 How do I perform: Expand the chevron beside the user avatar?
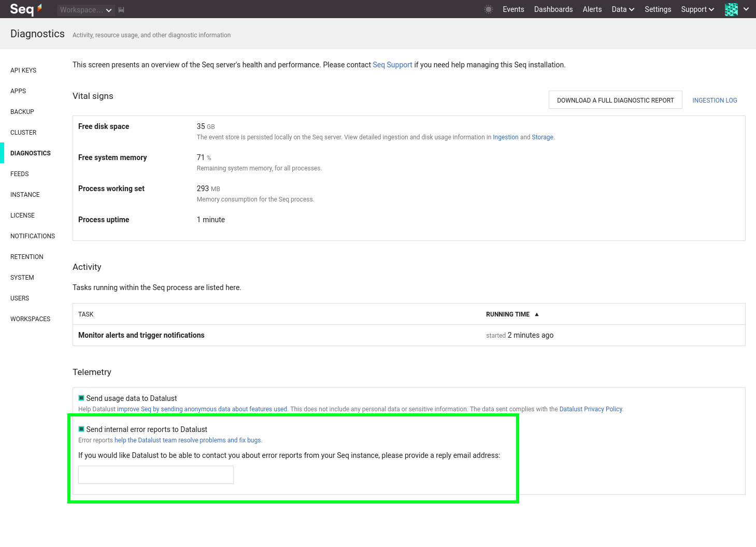(746, 9)
